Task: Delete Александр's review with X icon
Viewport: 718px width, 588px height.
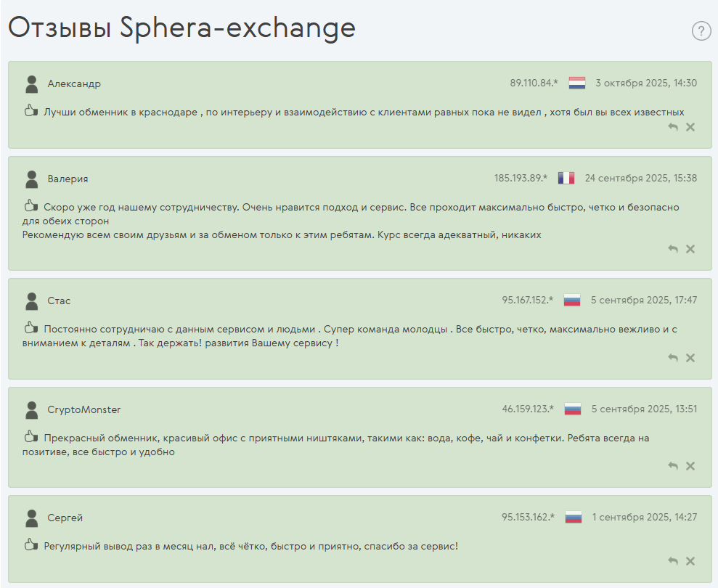Action: 690,127
